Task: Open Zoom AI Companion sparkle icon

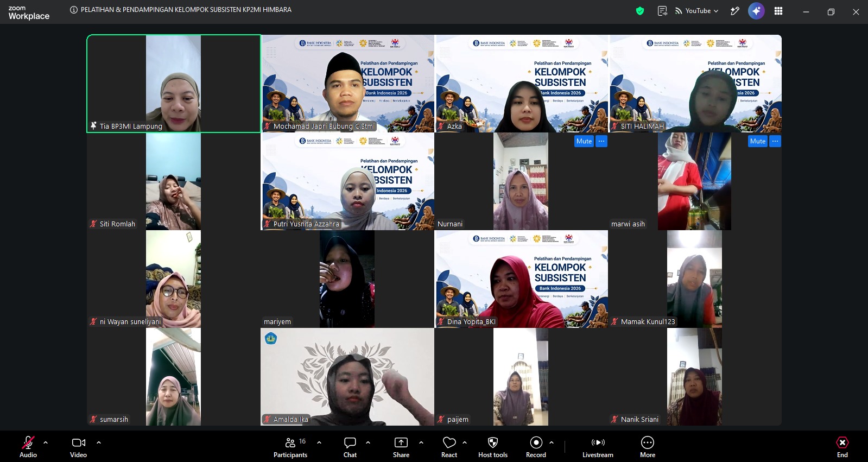Action: [x=756, y=11]
